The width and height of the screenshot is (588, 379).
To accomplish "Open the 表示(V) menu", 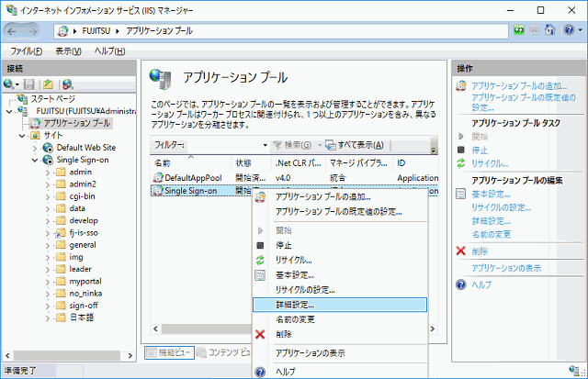I will [68, 51].
